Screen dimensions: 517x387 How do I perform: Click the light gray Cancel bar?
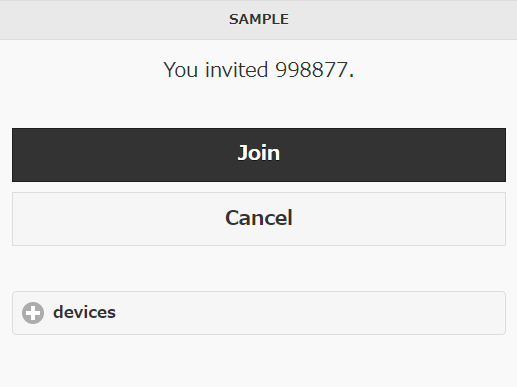tap(259, 219)
